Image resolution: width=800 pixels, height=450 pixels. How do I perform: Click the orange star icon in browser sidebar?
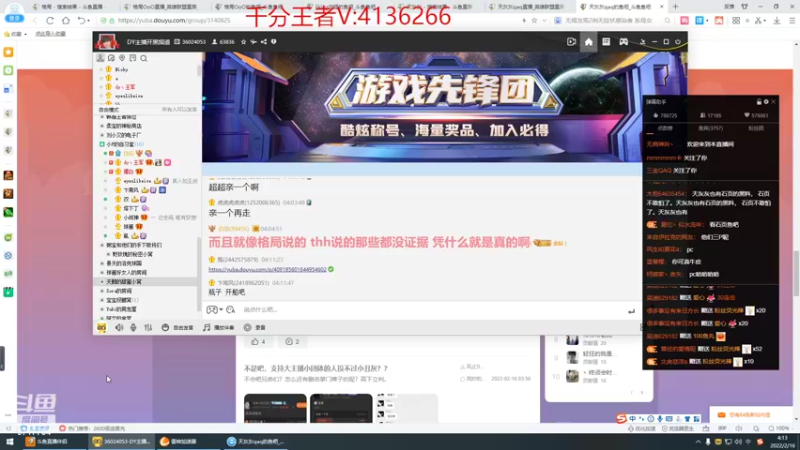[x=8, y=52]
